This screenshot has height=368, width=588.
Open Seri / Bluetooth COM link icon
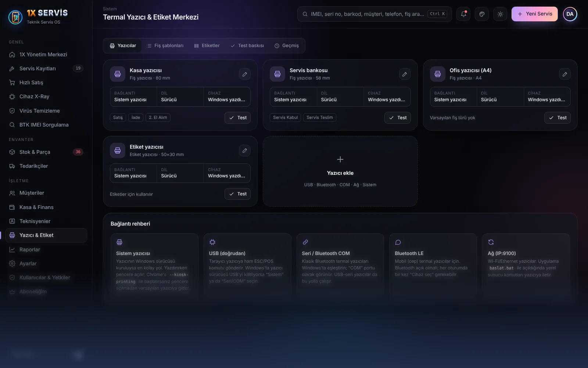tap(305, 242)
